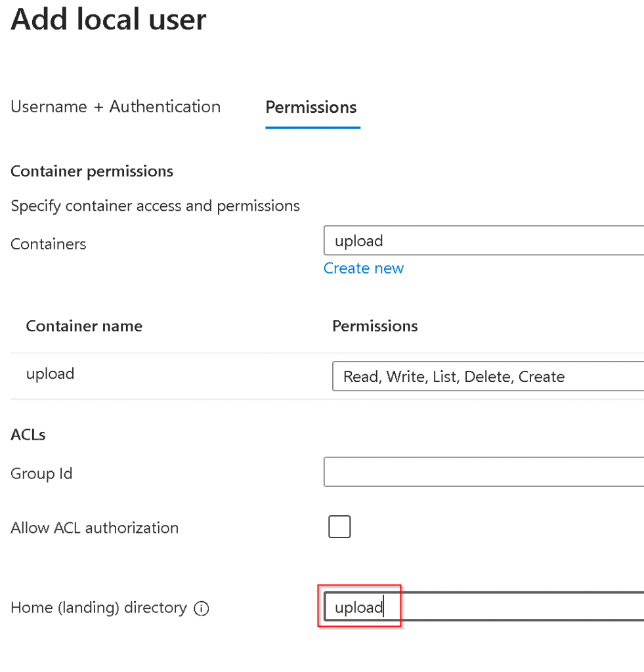
Task: Select the upload container name cell
Action: pos(51,374)
